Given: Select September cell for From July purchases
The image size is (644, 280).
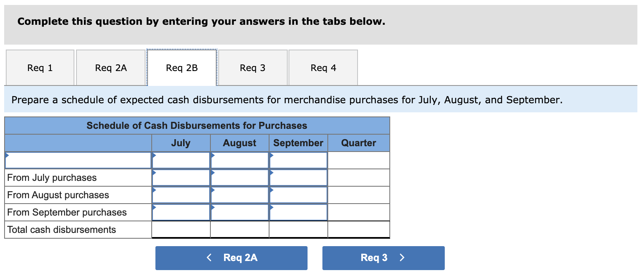Looking at the screenshot, I should pyautogui.click(x=298, y=178).
